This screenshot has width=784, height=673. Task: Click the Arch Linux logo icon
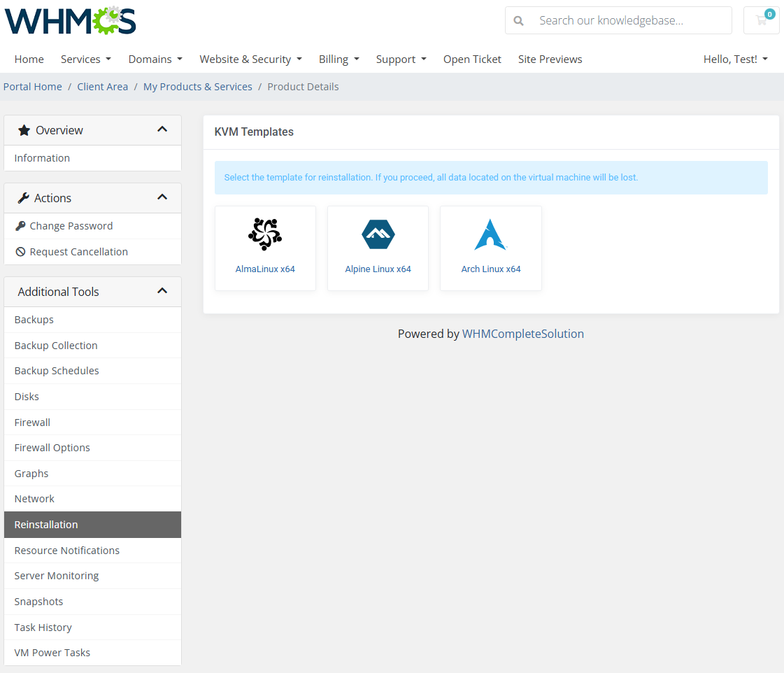pos(490,234)
